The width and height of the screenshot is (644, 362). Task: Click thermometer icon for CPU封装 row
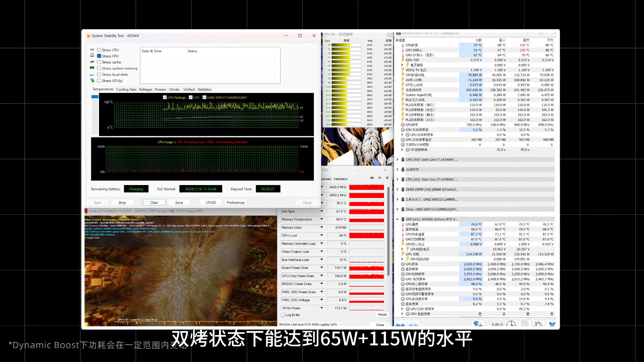[x=403, y=45]
